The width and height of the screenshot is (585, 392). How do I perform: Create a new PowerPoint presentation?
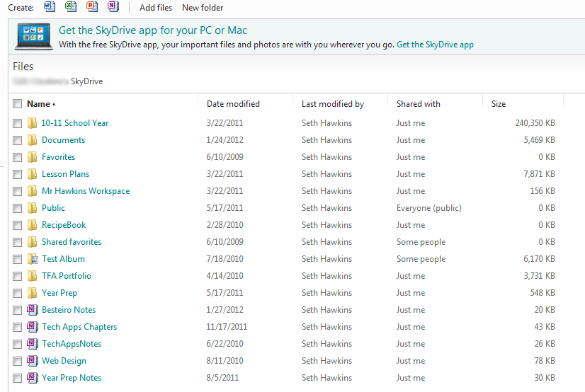(91, 7)
